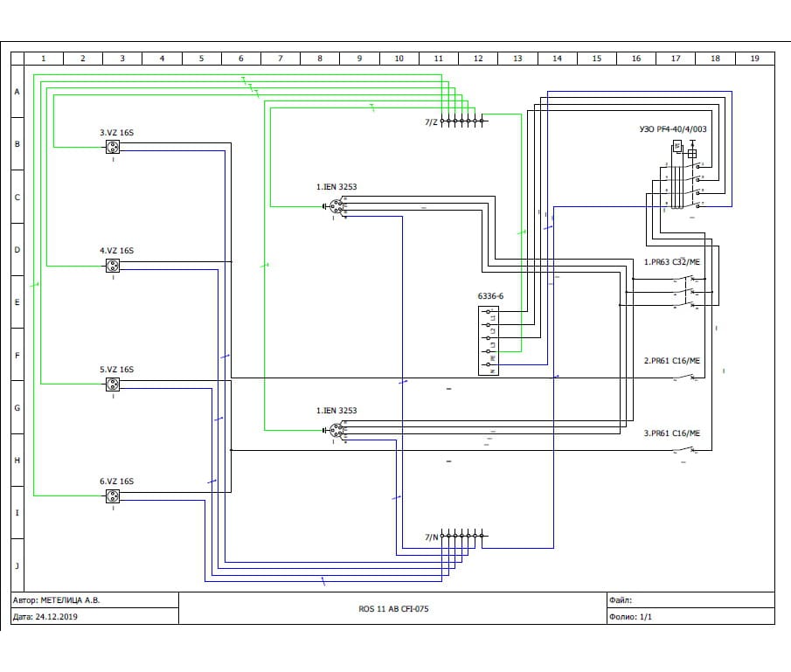
Task: Click the Дата: 24.12.2019 field
Action: pos(95,616)
